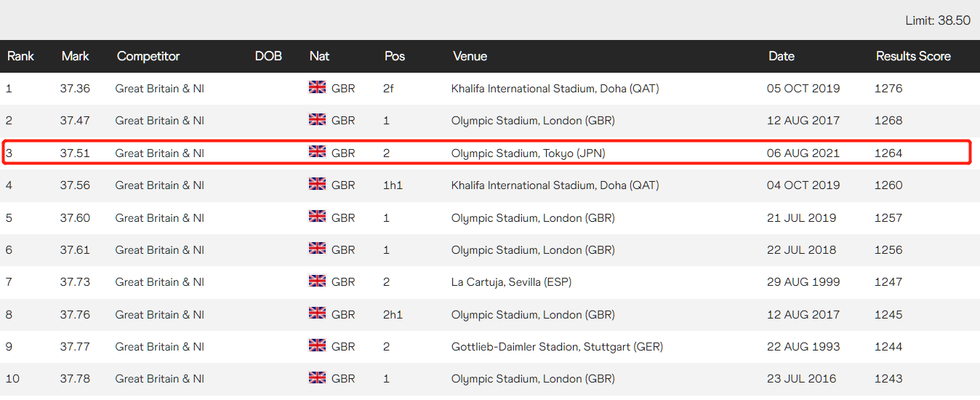Click the Mark column header
The height and width of the screenshot is (400, 980).
click(75, 56)
